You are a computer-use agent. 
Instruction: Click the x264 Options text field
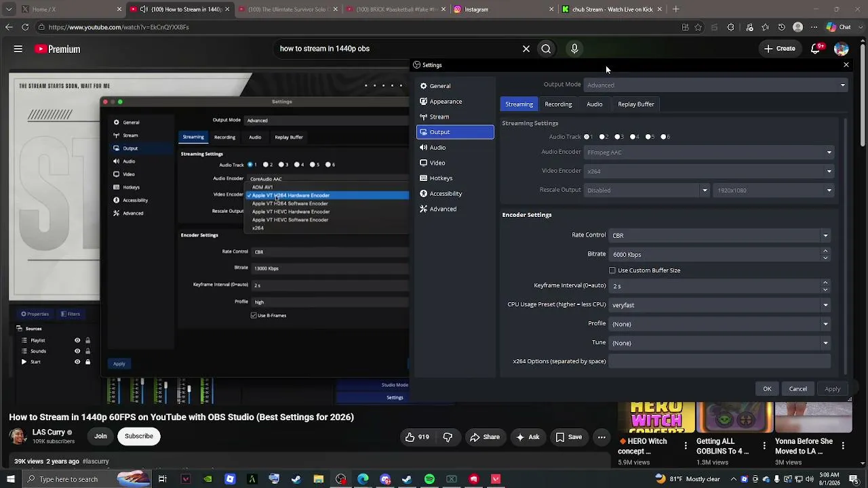[719, 361]
